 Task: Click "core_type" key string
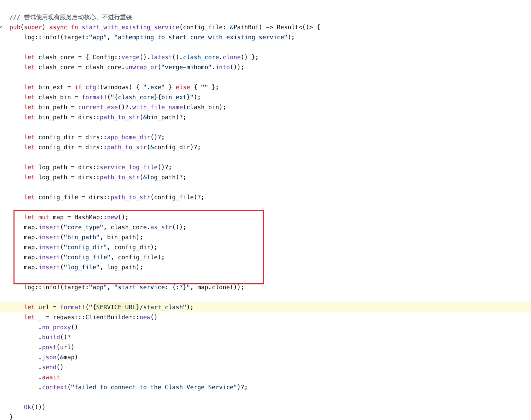click(x=83, y=227)
